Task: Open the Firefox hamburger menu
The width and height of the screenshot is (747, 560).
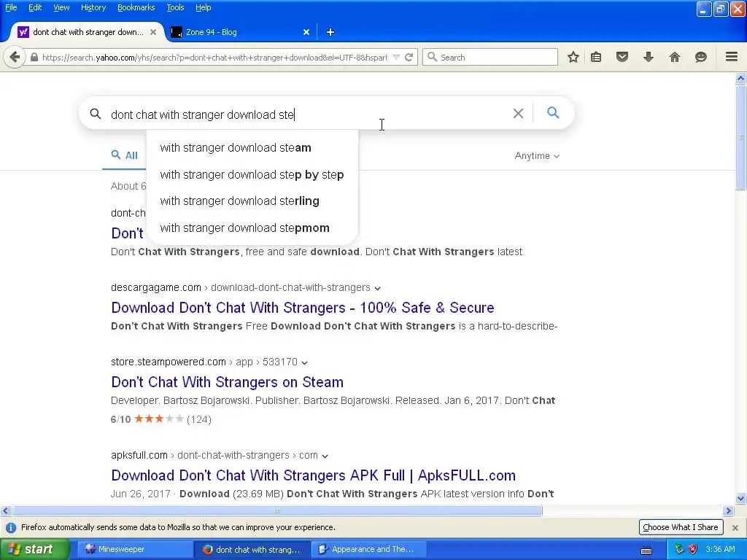Action: tap(732, 57)
